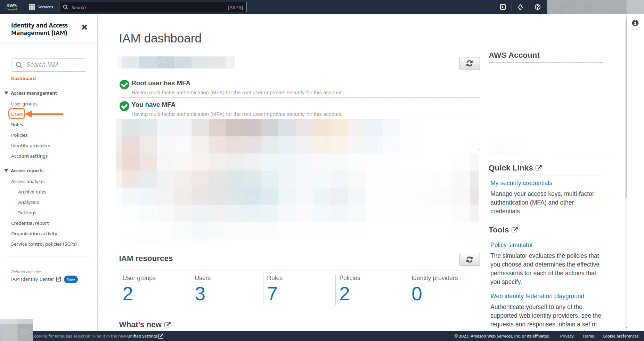Viewport: 644px width, 341px height.
Task: Launch the CloudShell terminal icon
Action: coord(503,7)
